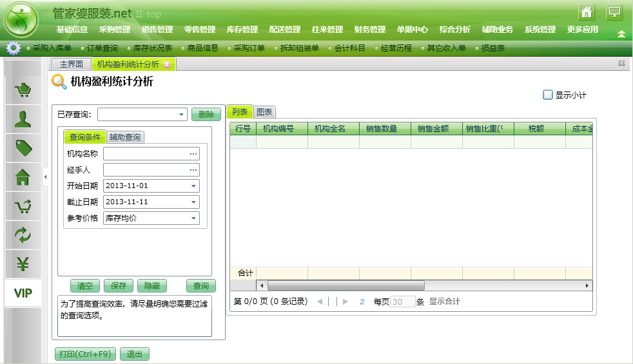Screen dimensions: 633x364
Task: Open the yen currency sidebar icon
Action: (x=23, y=264)
